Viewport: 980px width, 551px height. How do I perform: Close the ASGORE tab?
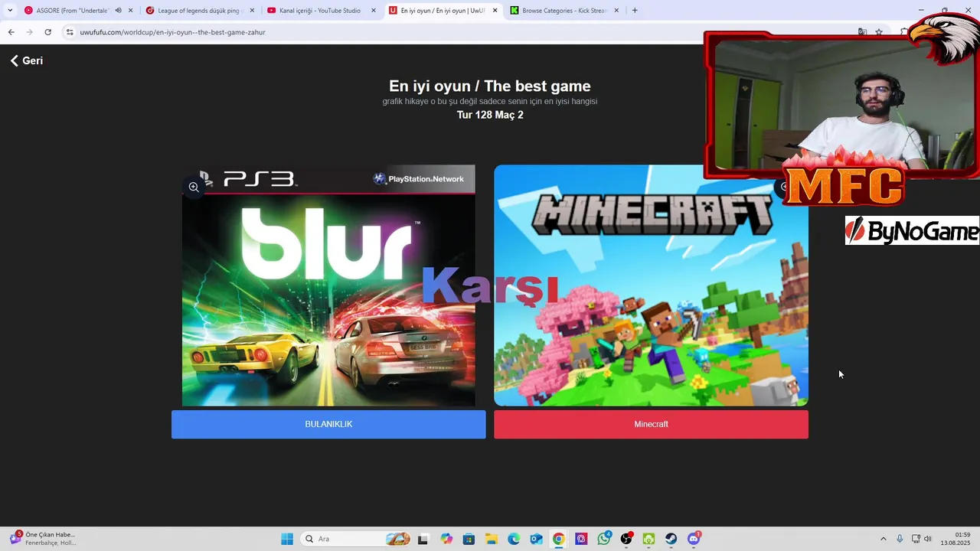pos(131,11)
